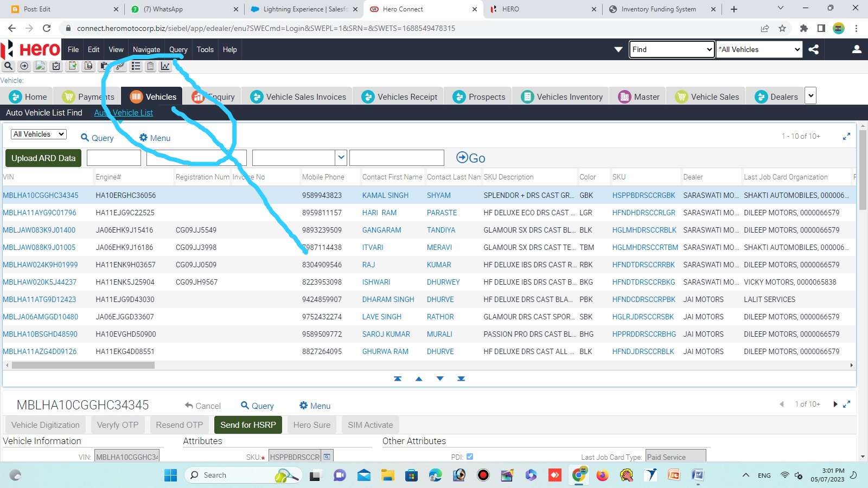Switch to the Prospects tab

click(479, 97)
